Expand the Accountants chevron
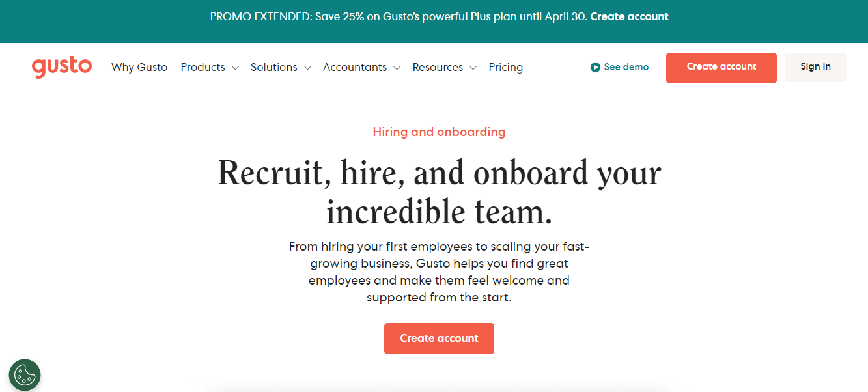 click(x=397, y=68)
